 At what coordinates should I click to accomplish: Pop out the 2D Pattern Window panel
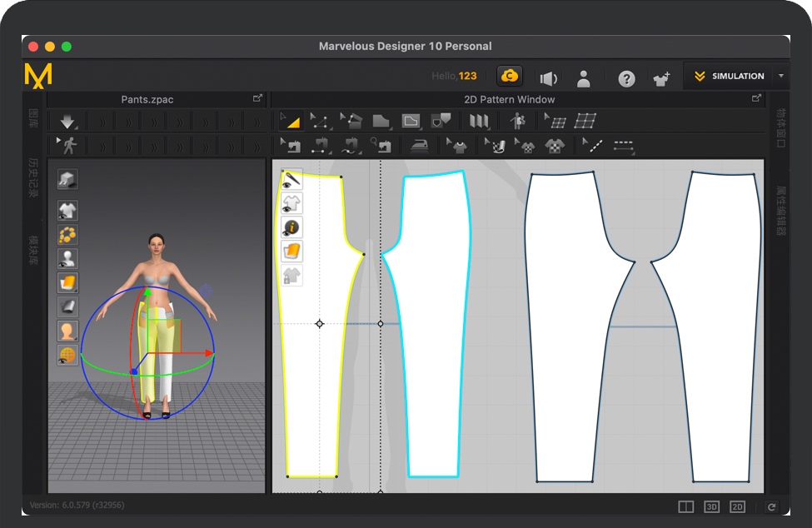click(x=756, y=98)
